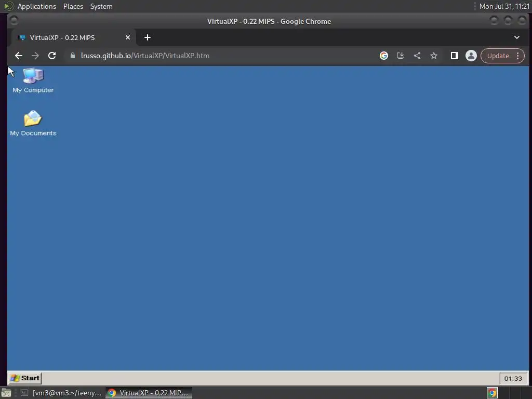This screenshot has height=399, width=532.
Task: Click the Chrome Update button
Action: point(498,56)
